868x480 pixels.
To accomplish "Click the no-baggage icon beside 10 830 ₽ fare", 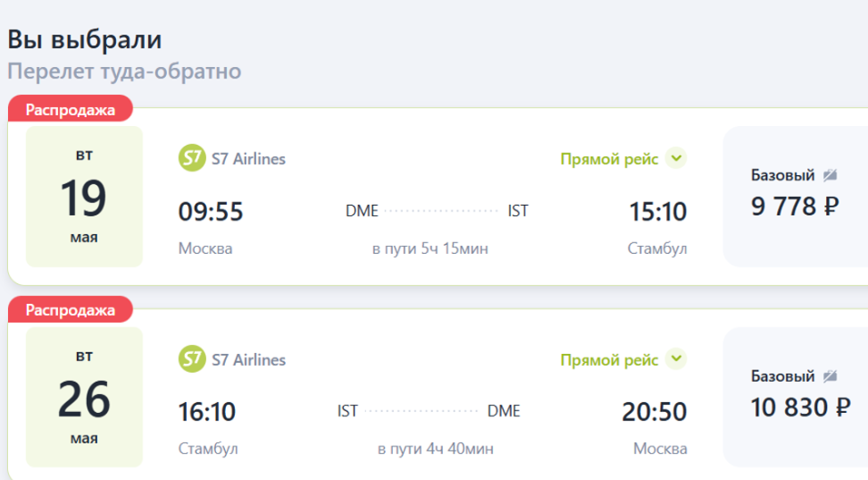I will coord(830,375).
